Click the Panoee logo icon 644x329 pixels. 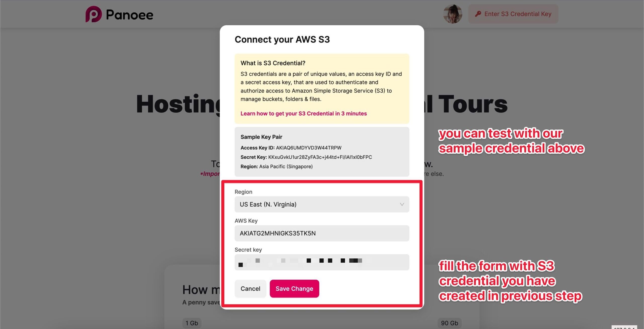(93, 14)
